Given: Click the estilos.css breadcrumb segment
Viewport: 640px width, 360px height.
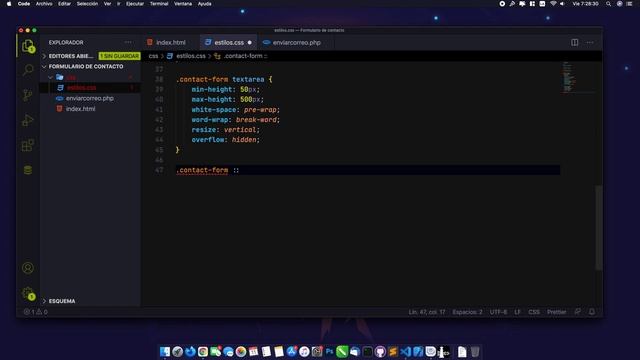Looking at the screenshot, I should pos(187,56).
